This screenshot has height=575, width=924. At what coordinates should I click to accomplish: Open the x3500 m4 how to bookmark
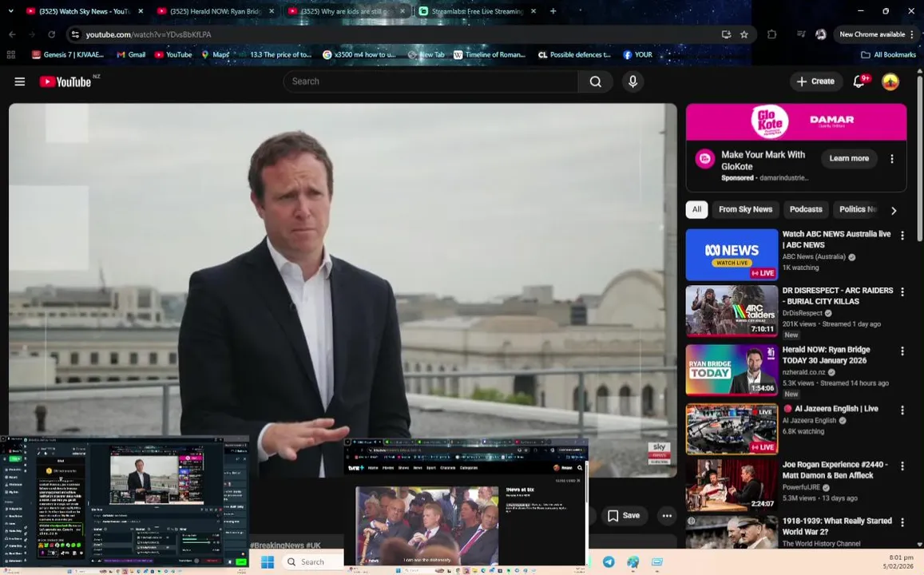[359, 55]
